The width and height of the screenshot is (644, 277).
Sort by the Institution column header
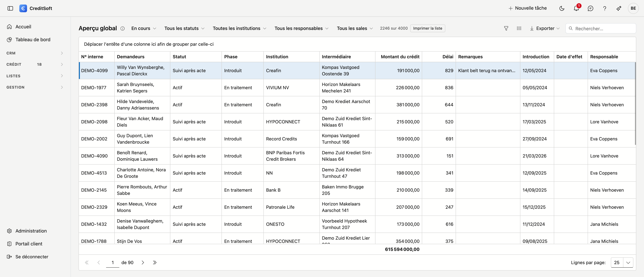coord(291,57)
